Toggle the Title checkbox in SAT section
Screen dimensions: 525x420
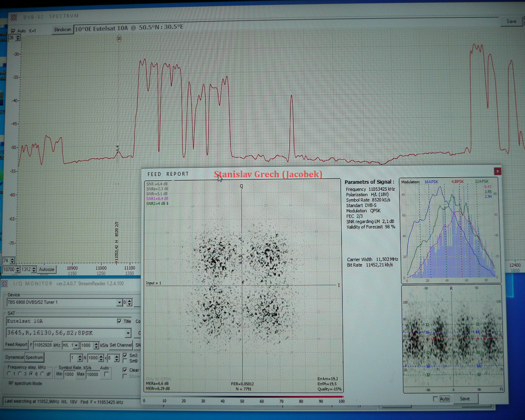click(119, 321)
